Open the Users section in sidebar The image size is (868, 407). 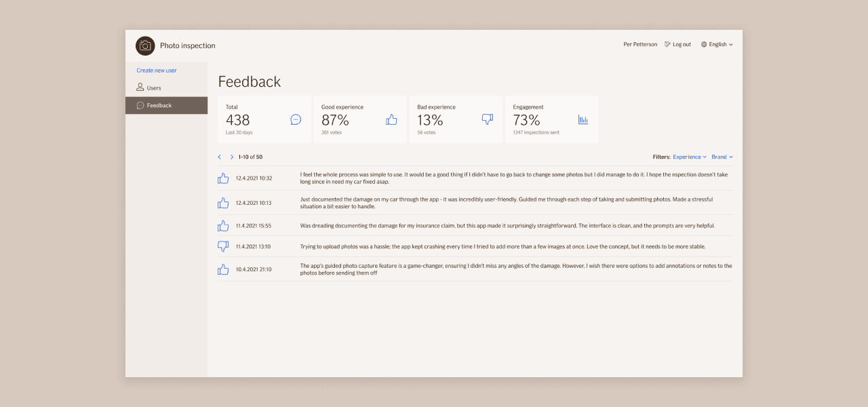click(166, 88)
